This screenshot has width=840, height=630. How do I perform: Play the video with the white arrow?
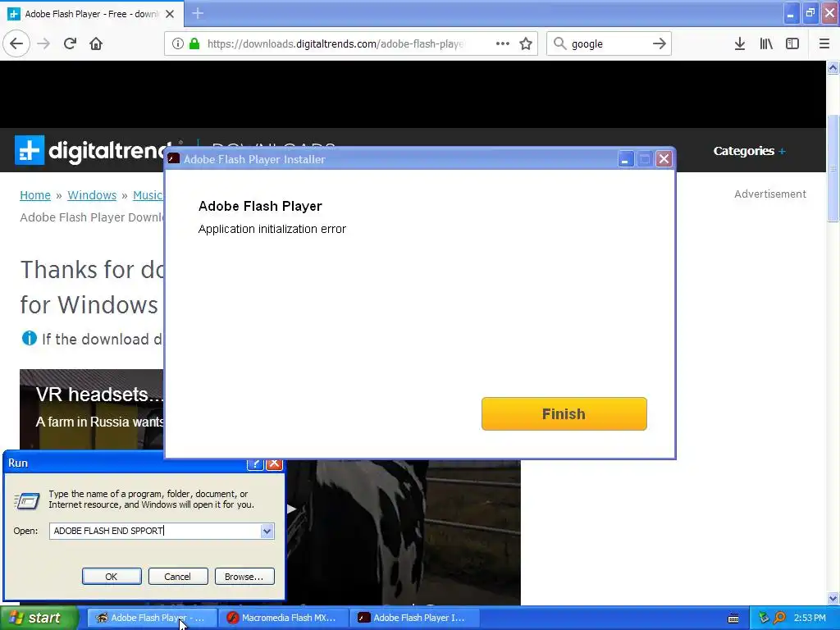click(x=291, y=509)
